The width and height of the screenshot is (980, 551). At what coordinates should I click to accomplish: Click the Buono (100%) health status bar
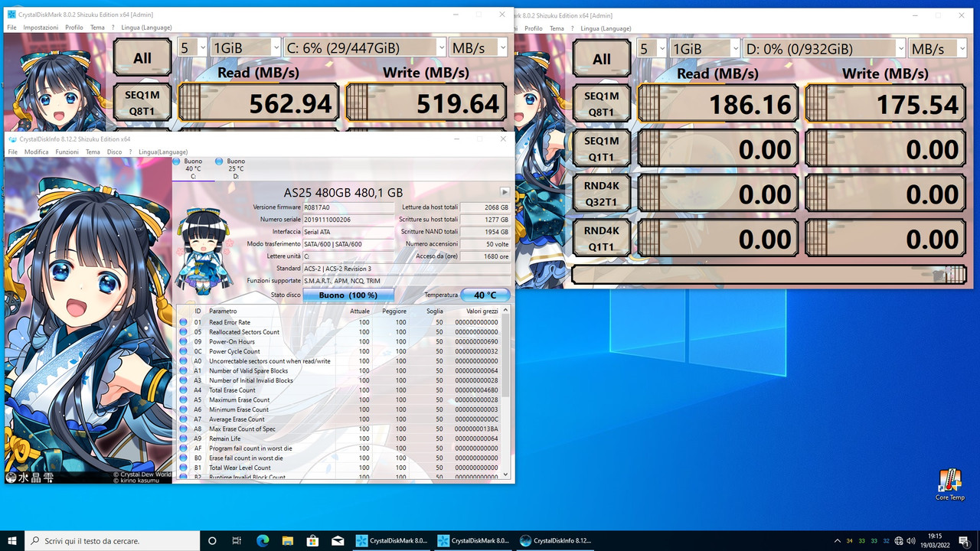(x=347, y=295)
